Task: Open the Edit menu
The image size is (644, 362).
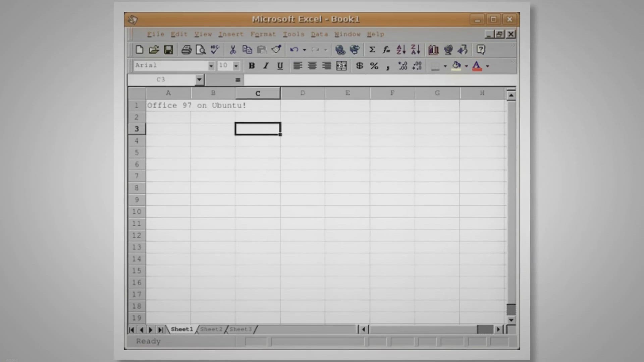Action: pos(179,34)
